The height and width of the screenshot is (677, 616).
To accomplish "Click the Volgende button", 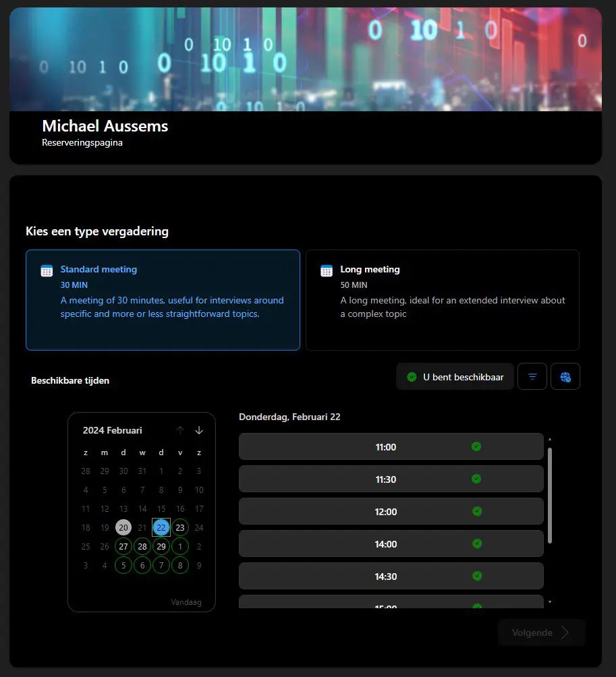I will click(x=541, y=632).
